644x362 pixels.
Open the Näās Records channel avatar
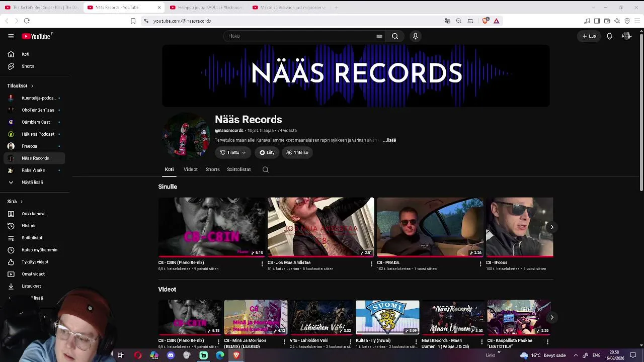coord(187,136)
